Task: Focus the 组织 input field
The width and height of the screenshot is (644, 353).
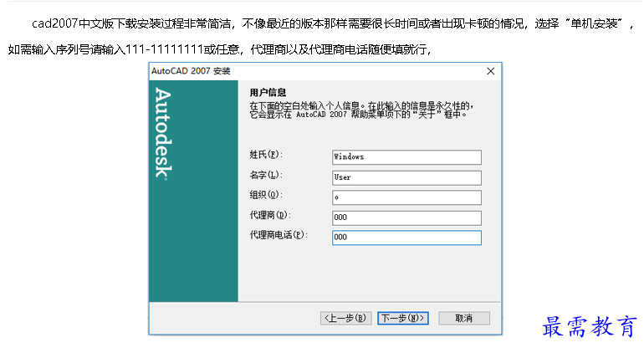Action: 406,197
